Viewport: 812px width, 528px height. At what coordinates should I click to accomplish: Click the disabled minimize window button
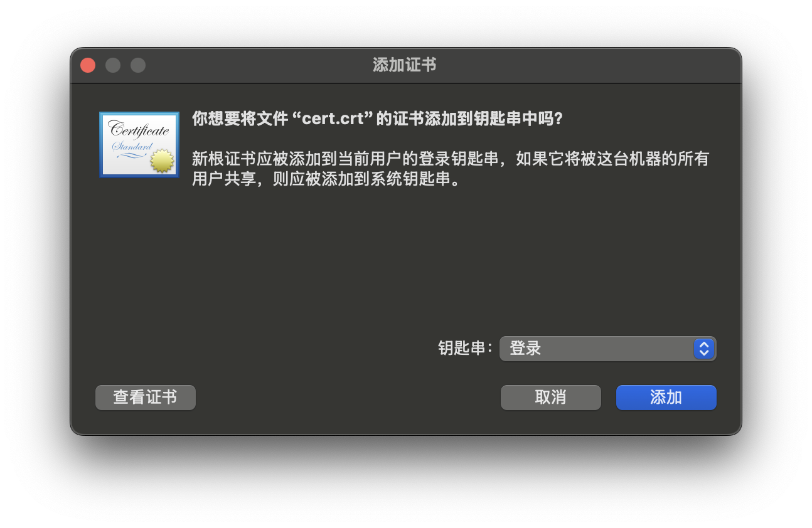(113, 65)
